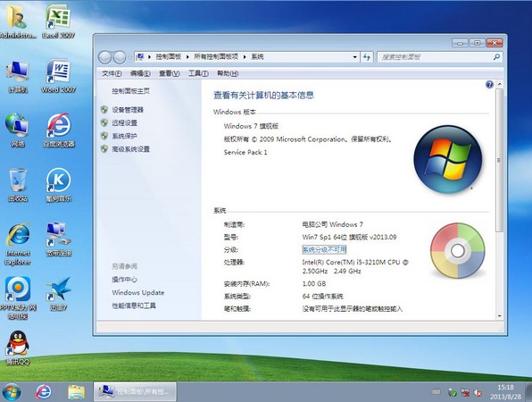Select the 回收站 recycle bin icon

[17, 185]
